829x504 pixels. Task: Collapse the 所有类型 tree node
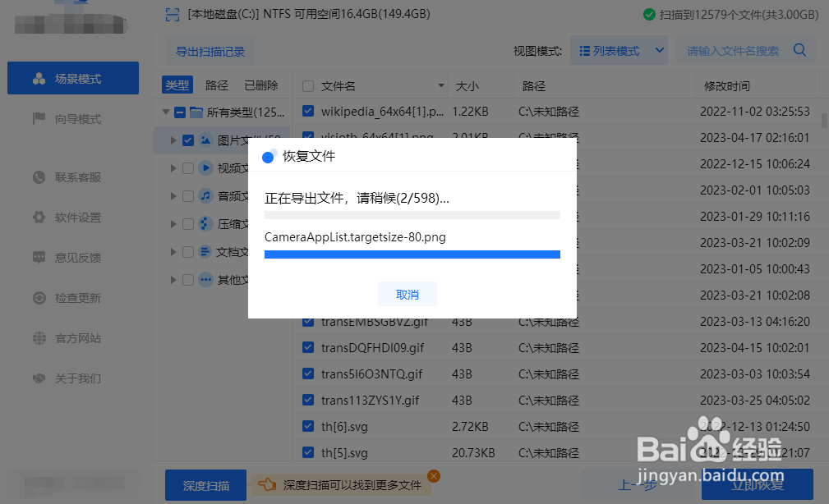pyautogui.click(x=165, y=112)
